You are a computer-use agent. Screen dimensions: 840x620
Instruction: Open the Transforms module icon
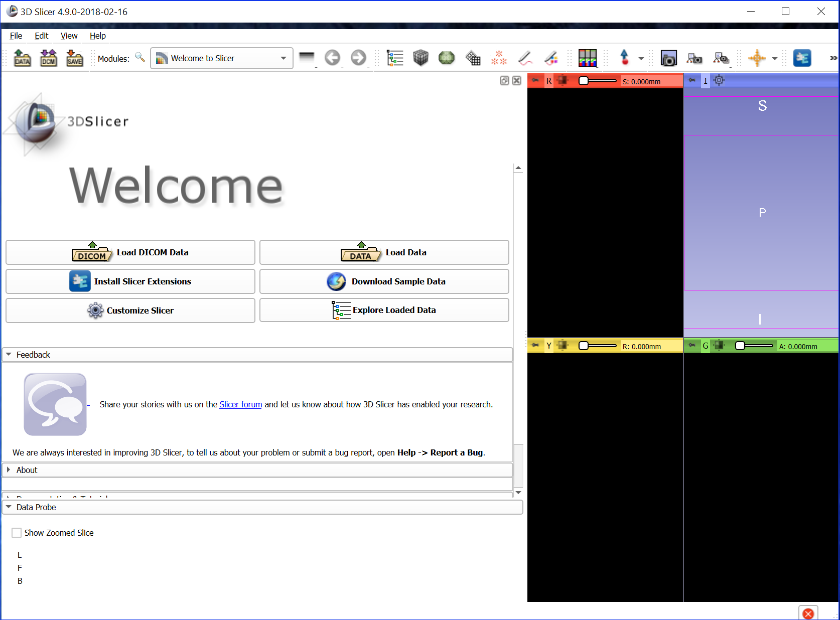point(473,58)
